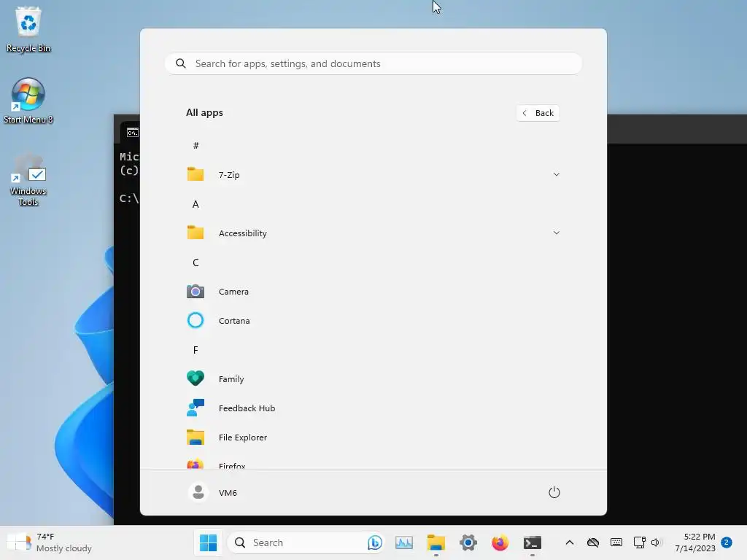Click the Windows Start button on taskbar
747x560 pixels.
[x=208, y=542]
